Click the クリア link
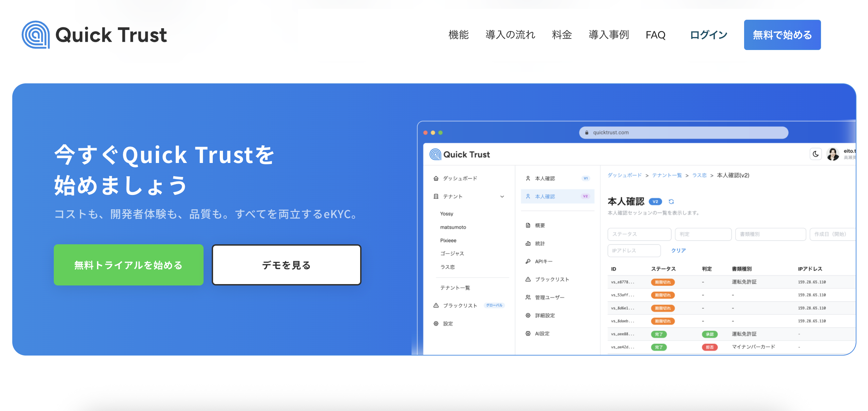This screenshot has height=411, width=868. [x=678, y=250]
